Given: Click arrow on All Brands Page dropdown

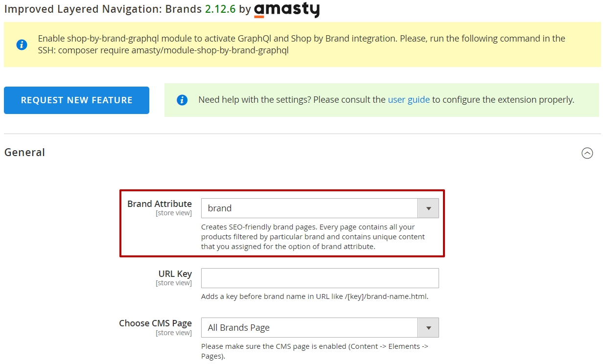Looking at the screenshot, I should pos(428,327).
